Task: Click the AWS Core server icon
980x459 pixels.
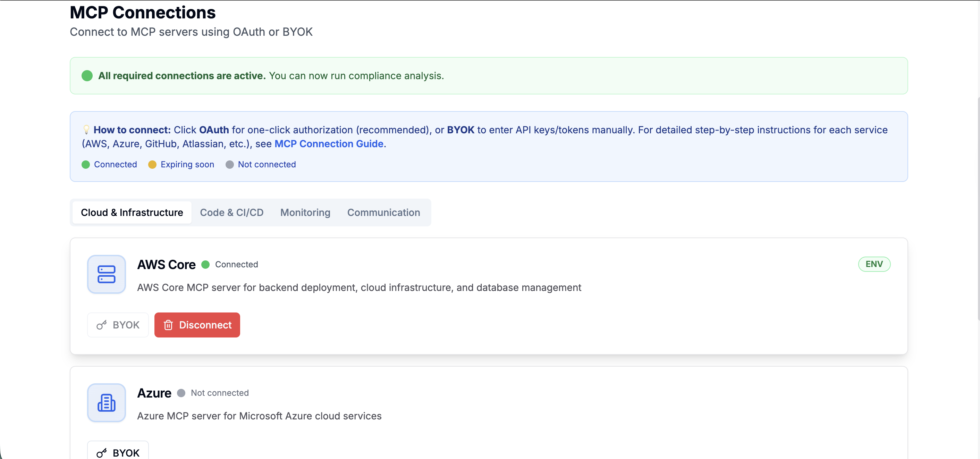Action: 107,274
